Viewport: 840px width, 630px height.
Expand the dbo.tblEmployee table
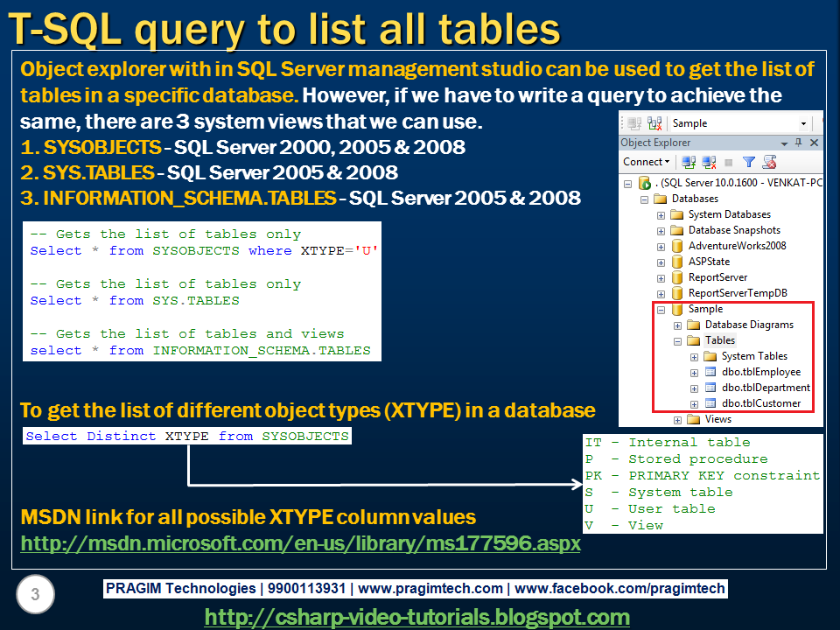click(x=694, y=373)
